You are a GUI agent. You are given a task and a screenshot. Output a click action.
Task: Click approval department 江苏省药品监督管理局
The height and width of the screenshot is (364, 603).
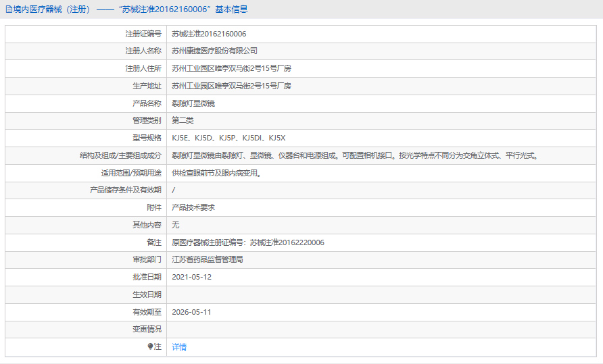click(x=208, y=259)
